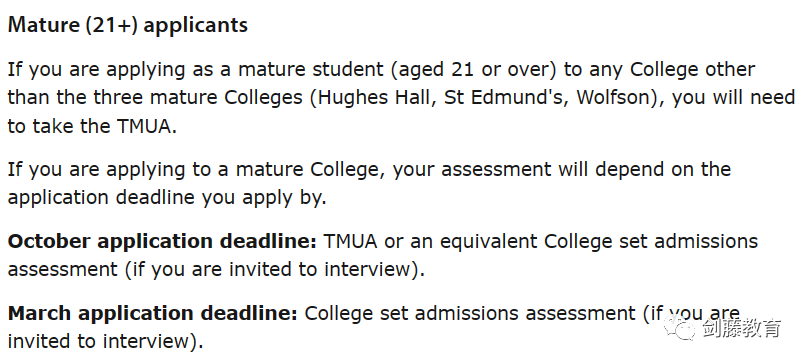This screenshot has height=363, width=807.
Task: Select the bold "October application deadline:" label
Action: (162, 241)
